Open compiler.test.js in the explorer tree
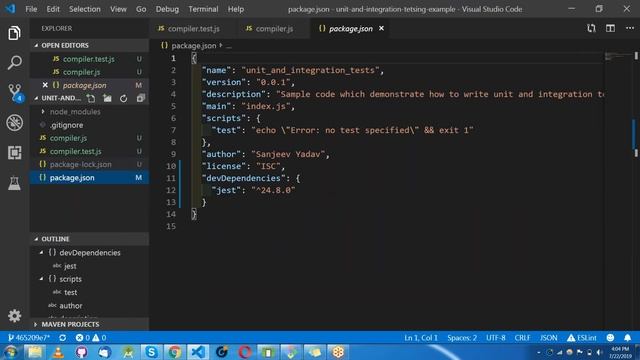This screenshot has height=360, width=640. click(89, 151)
